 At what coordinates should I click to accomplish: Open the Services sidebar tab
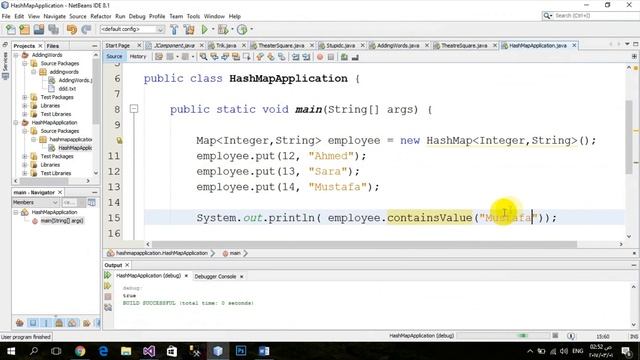[x=5, y=65]
